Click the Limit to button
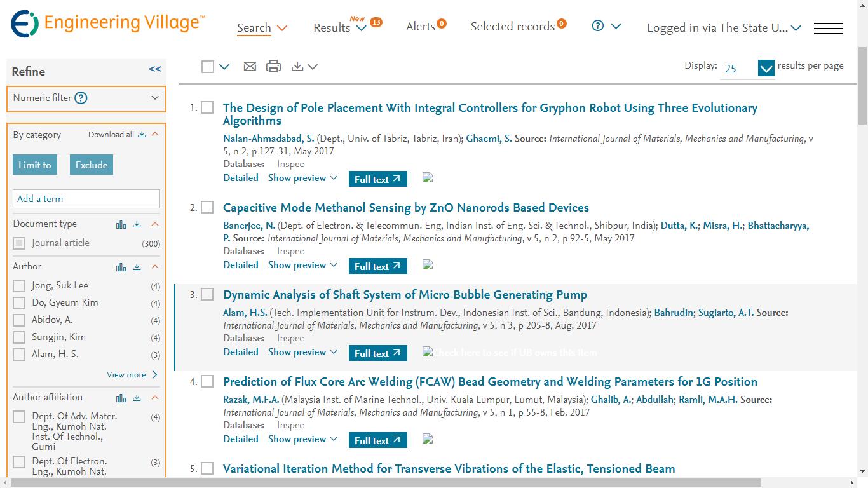868x488 pixels. [34, 165]
